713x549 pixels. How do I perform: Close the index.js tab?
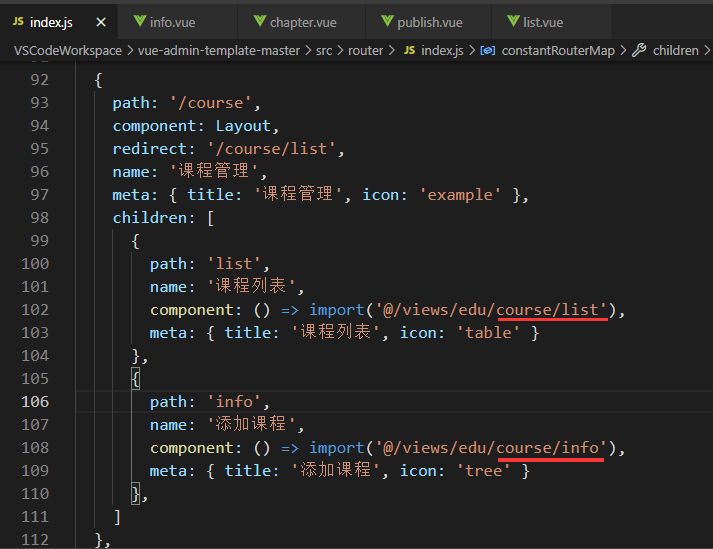101,22
